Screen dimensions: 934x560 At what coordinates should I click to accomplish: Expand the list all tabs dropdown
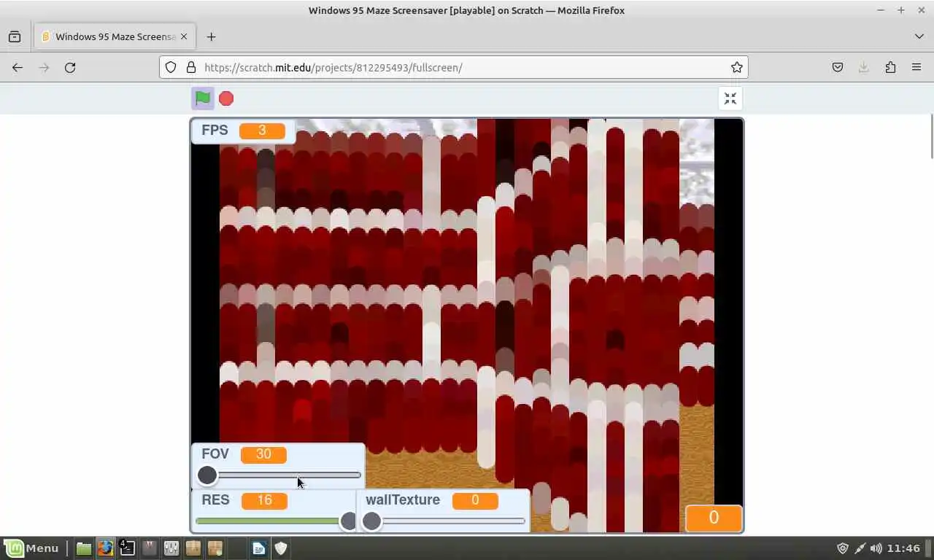click(x=919, y=36)
